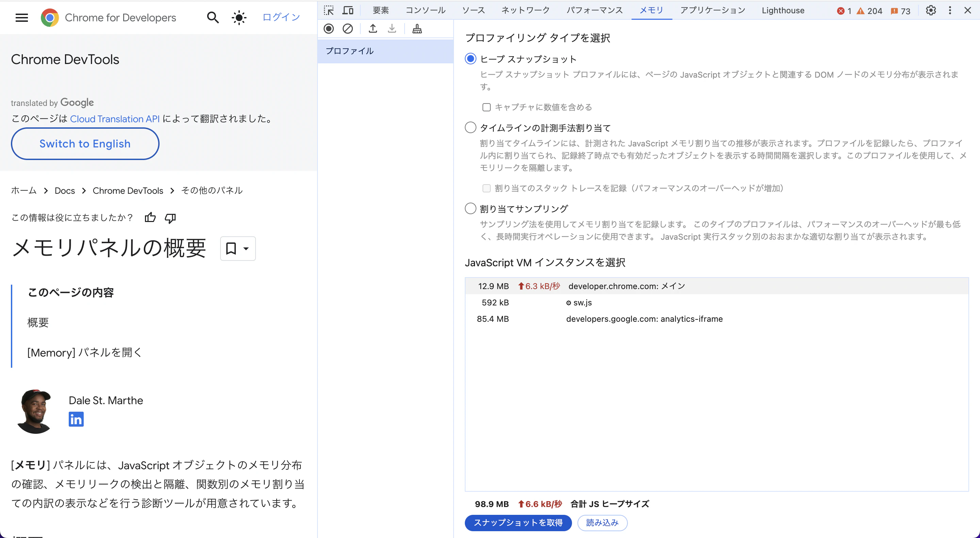Image resolution: width=980 pixels, height=538 pixels.
Task: Click the save profile download icon
Action: [392, 29]
